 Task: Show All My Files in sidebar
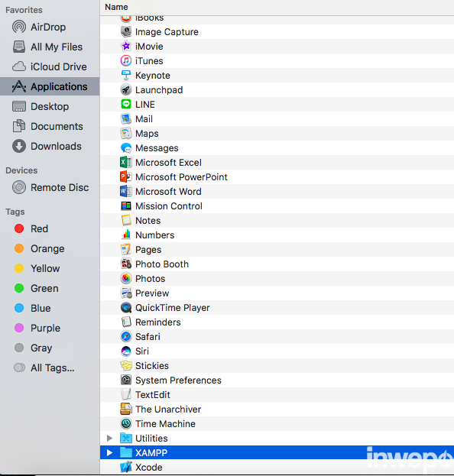click(50, 47)
